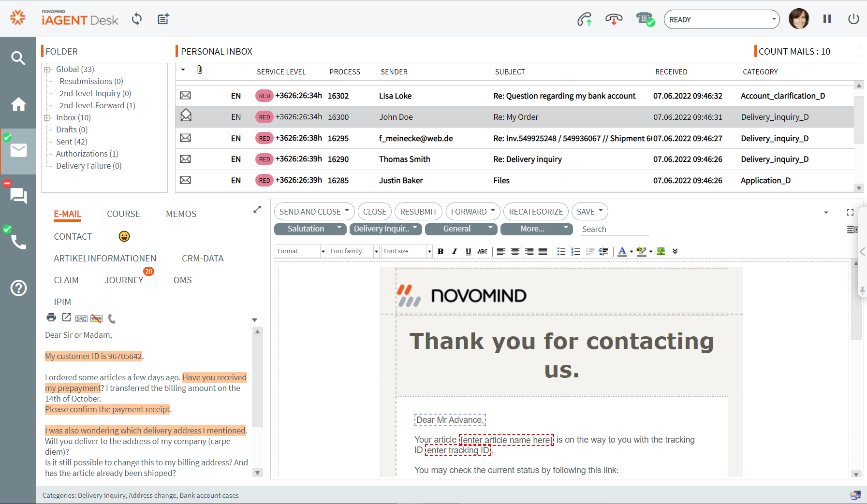The width and height of the screenshot is (867, 504).
Task: Open the CRM-DATA tab
Action: point(203,259)
